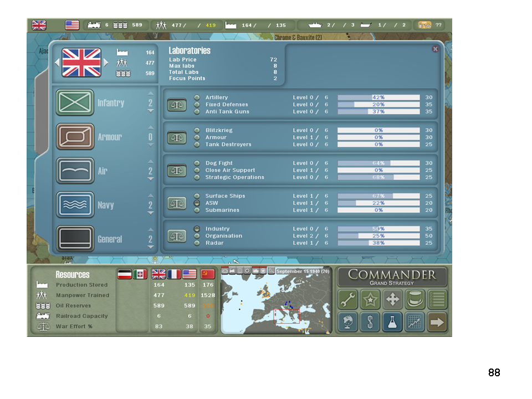This screenshot has width=532, height=399.
Task: Decrease Navy labs with down arrow
Action: coord(150,213)
